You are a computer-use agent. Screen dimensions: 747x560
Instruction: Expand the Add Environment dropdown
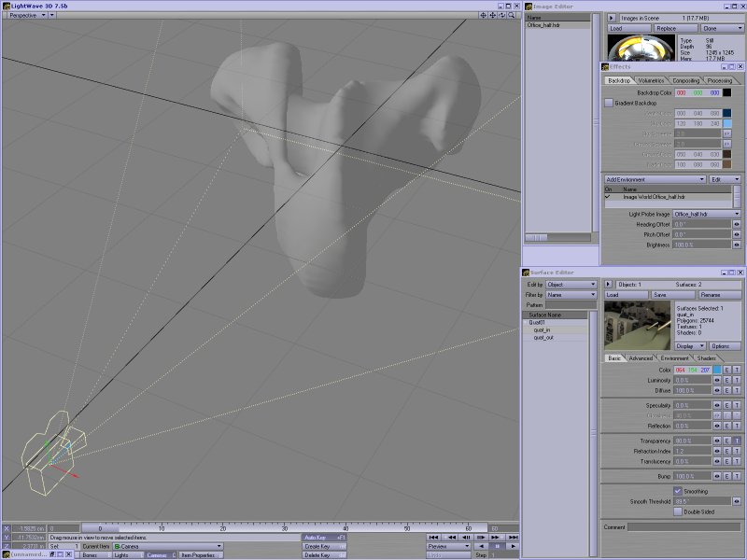655,179
